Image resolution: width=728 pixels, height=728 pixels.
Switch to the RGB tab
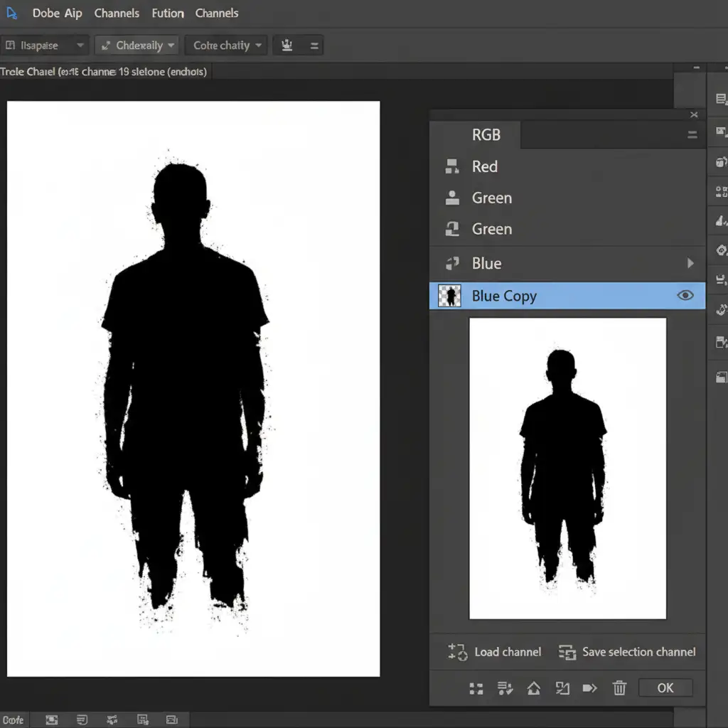(x=486, y=134)
